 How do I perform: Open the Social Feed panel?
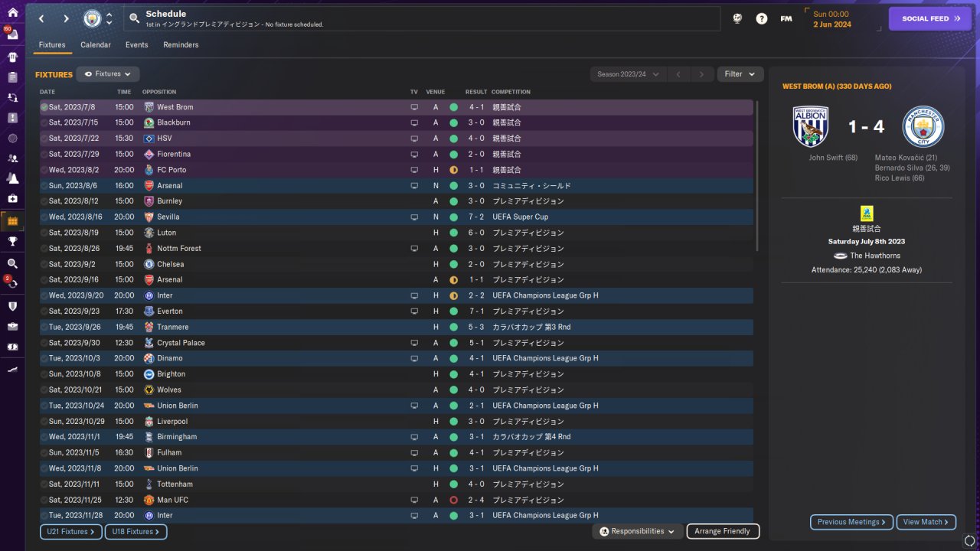[931, 18]
